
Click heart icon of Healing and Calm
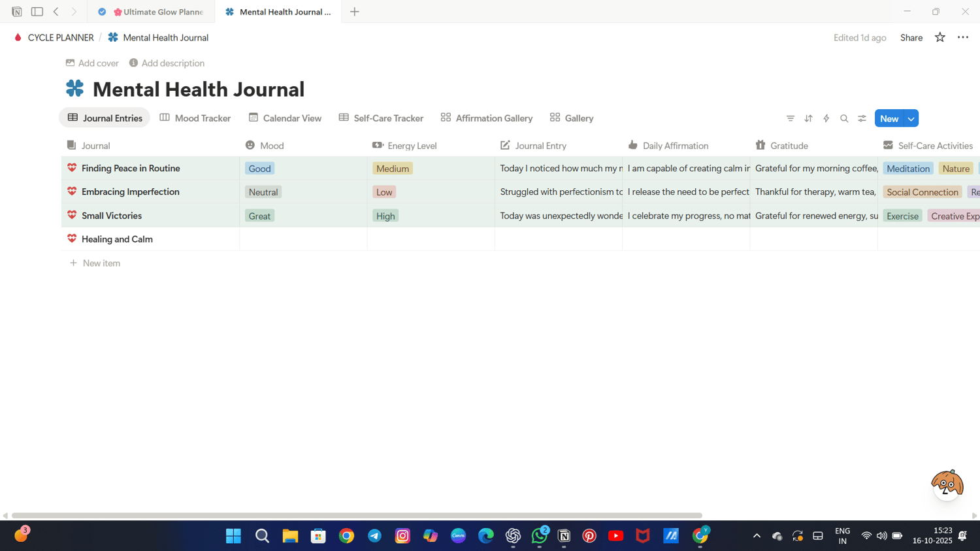tap(72, 239)
